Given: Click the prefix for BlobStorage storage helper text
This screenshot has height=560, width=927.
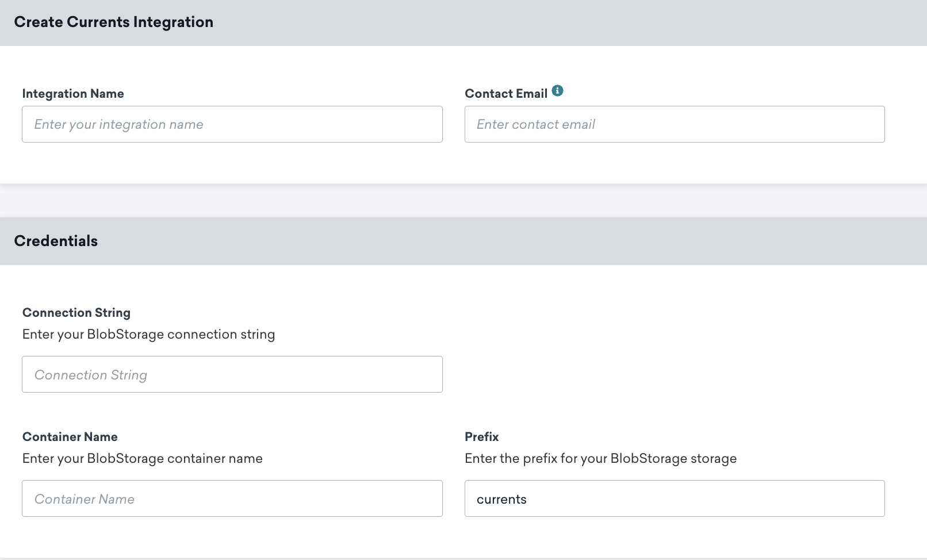Looking at the screenshot, I should click(600, 458).
